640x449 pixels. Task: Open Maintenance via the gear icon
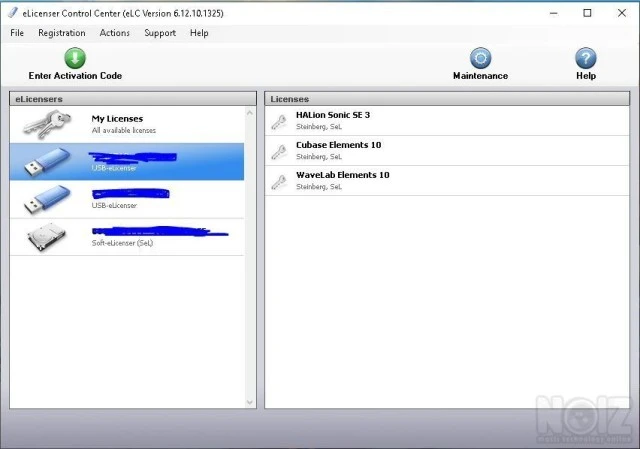click(480, 58)
